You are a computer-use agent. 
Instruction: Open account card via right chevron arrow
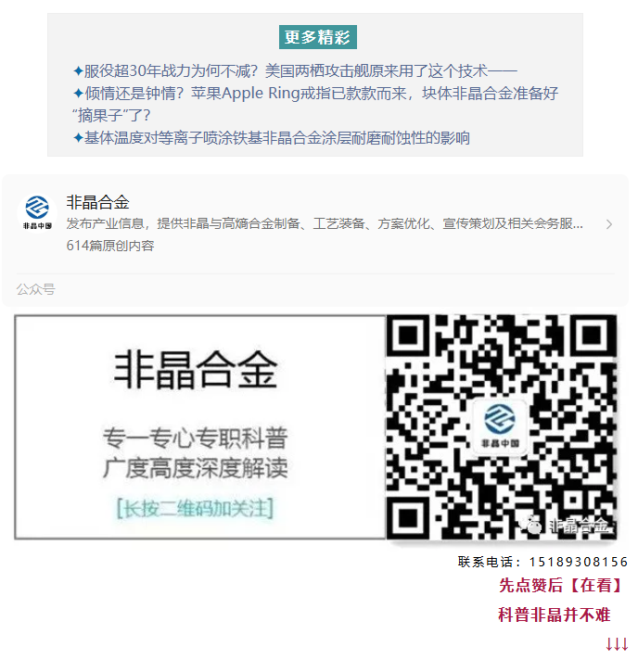tap(609, 224)
